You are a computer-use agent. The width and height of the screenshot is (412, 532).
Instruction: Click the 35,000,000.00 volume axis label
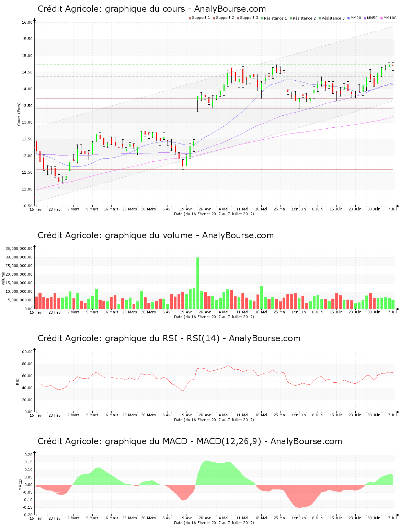19,248
